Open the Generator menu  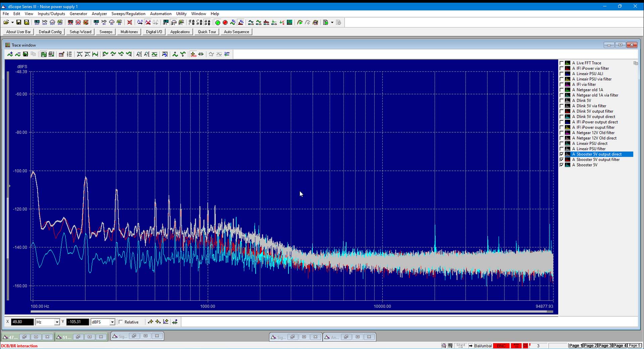pos(78,14)
